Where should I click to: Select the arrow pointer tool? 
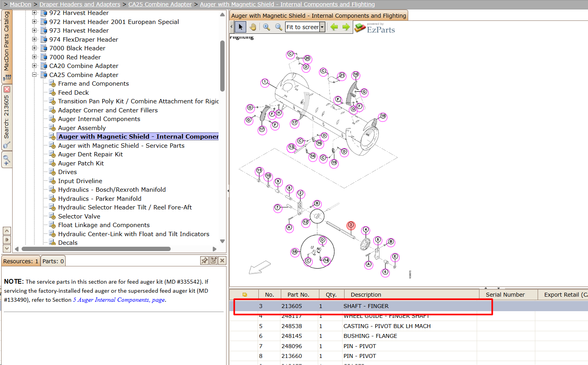(x=240, y=27)
